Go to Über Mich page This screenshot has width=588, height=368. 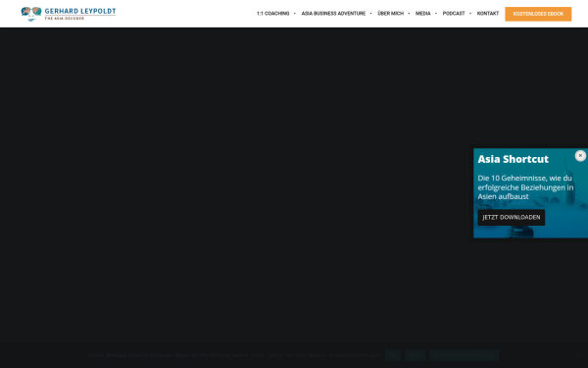(390, 14)
